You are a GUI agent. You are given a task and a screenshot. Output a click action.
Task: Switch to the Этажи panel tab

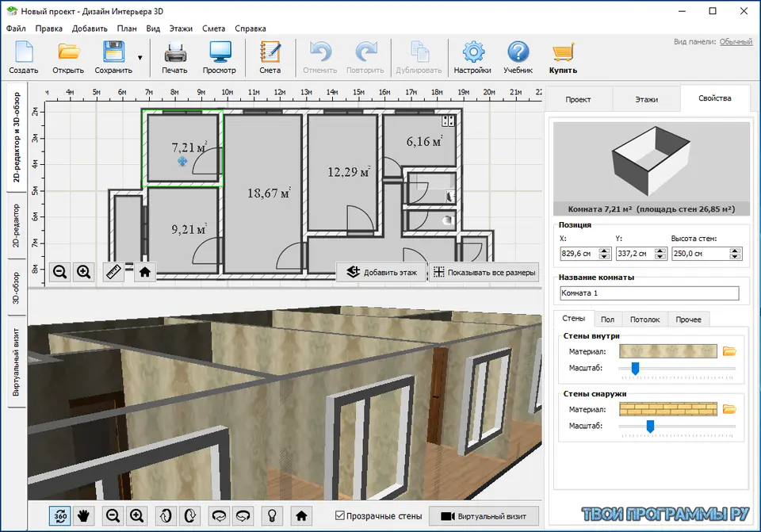click(x=647, y=100)
